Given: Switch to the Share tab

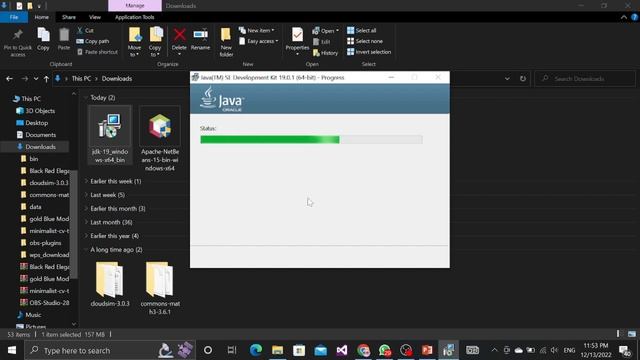Looking at the screenshot, I should point(69,17).
